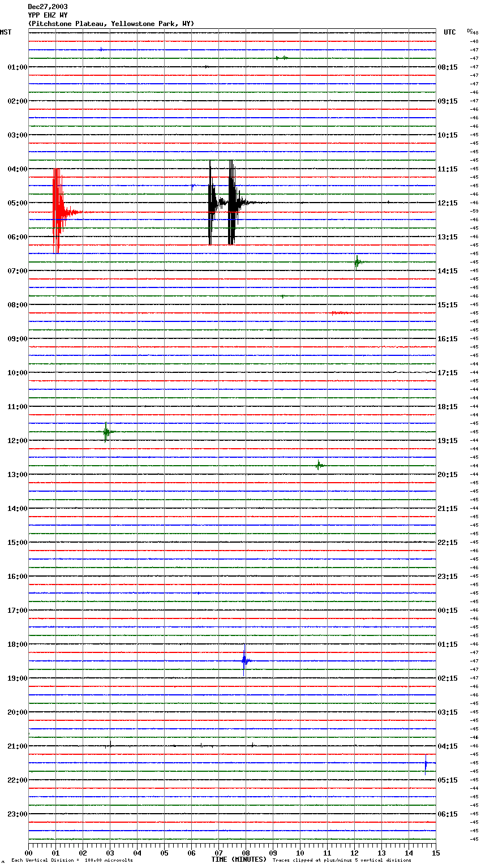Select the 04:00 MST time label

pyautogui.click(x=18, y=169)
